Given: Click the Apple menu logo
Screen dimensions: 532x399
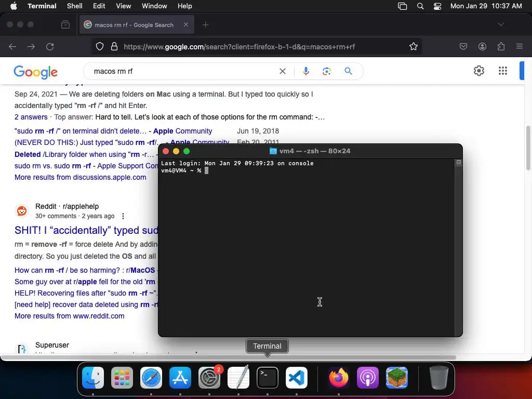Looking at the screenshot, I should 14,6.
